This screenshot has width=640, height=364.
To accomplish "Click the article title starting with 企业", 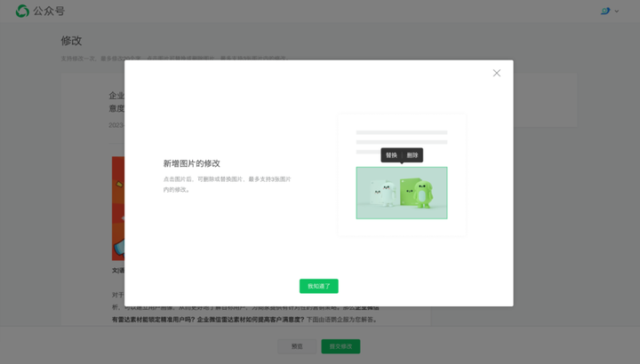I will pos(116,95).
